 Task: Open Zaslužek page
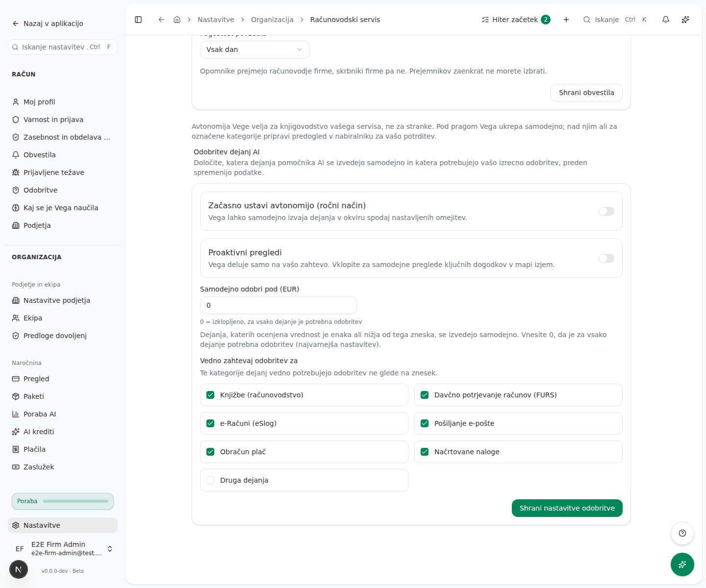[x=63, y=467]
